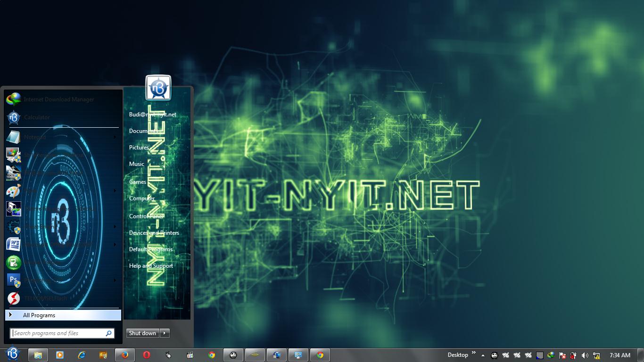Screen dimensions: 644x362
Task: Switch to Firefox on the taskbar
Action: pos(125,355)
